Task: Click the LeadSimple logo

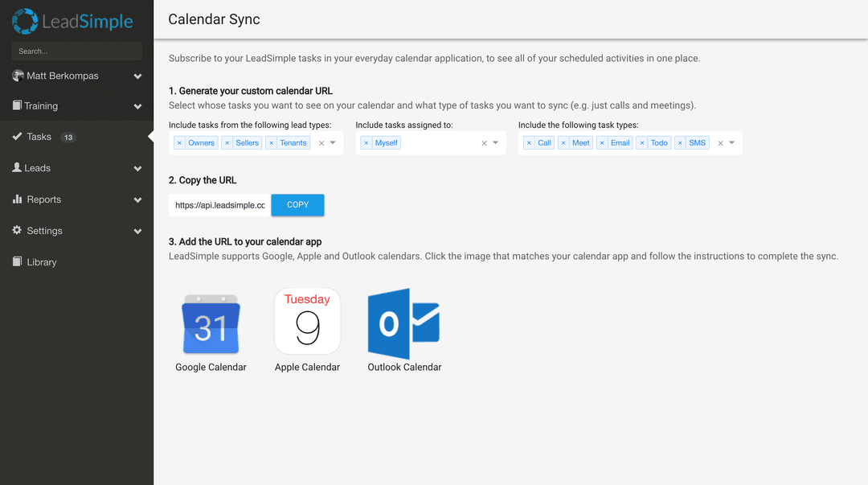Action: point(72,22)
